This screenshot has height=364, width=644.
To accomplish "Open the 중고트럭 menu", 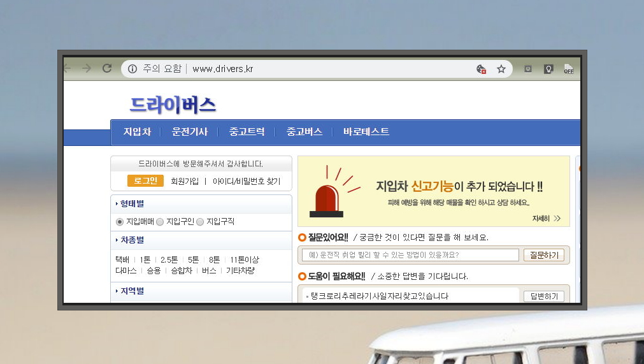I will click(247, 131).
